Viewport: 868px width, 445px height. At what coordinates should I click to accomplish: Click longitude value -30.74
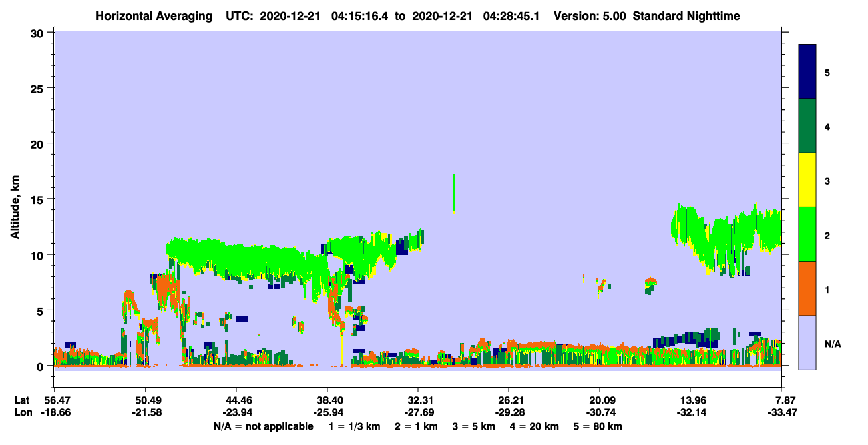point(600,413)
